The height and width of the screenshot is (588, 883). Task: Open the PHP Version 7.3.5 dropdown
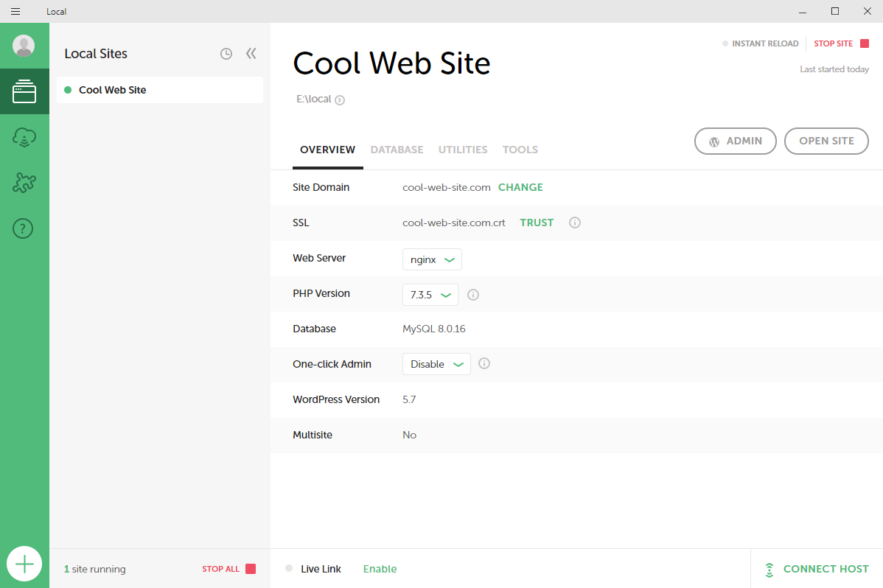(430, 295)
